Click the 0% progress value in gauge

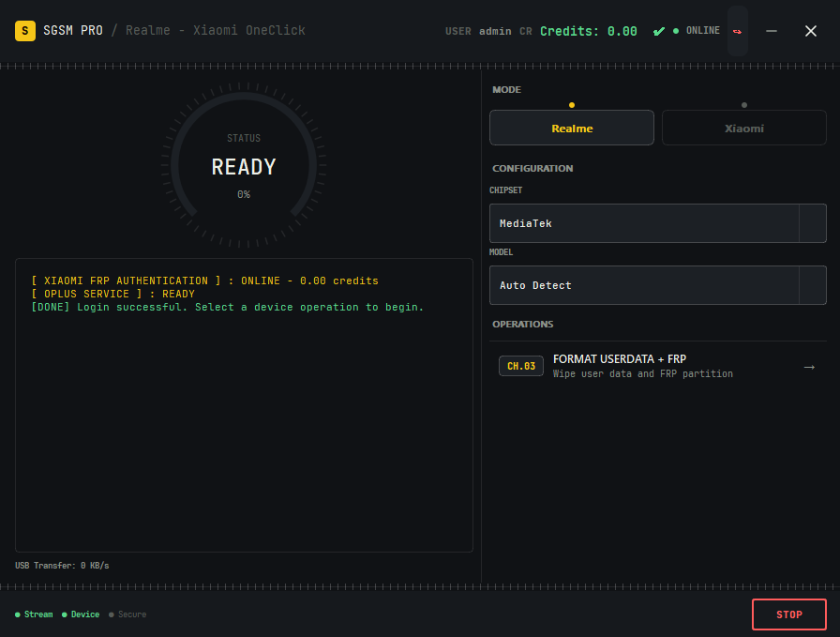click(x=244, y=194)
